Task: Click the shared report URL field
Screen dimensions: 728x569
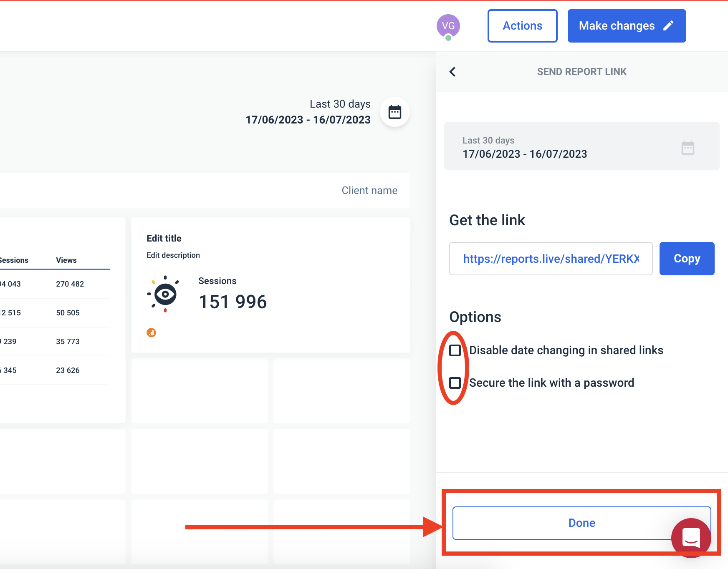Action: click(551, 259)
